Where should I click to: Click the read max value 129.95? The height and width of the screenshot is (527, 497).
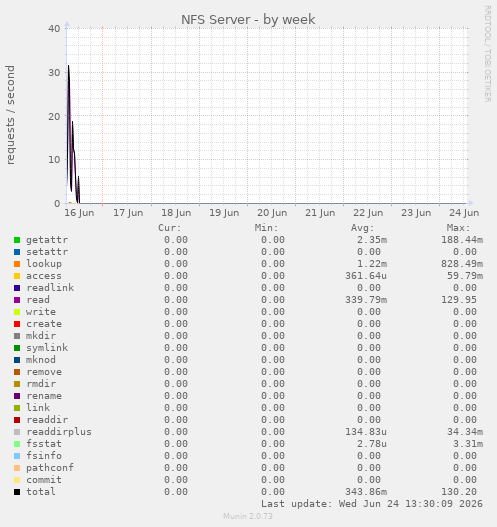(459, 300)
